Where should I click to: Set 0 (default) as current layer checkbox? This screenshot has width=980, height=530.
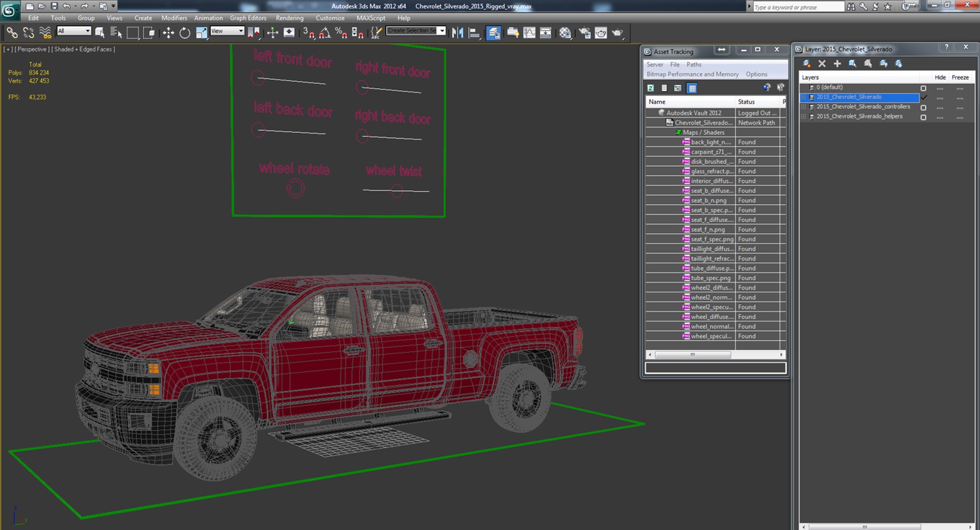(923, 88)
